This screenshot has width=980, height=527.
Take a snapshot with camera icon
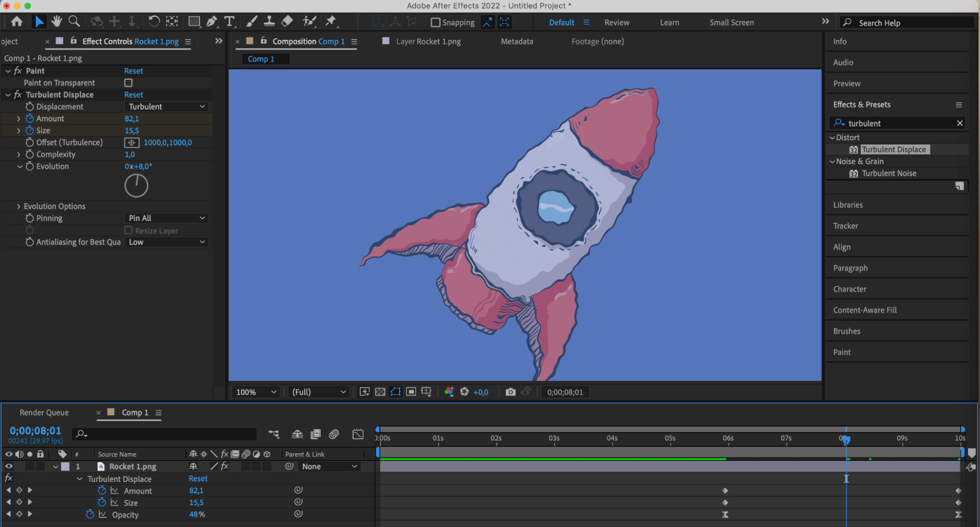510,392
